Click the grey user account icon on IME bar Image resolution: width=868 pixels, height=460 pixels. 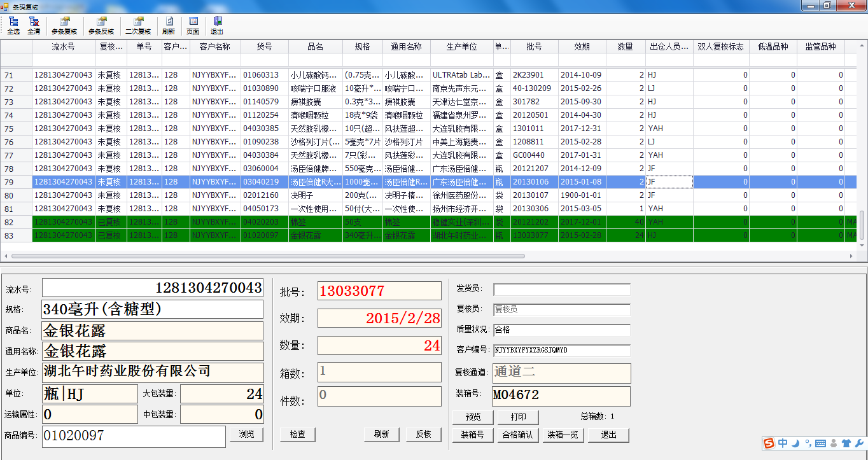[833, 443]
